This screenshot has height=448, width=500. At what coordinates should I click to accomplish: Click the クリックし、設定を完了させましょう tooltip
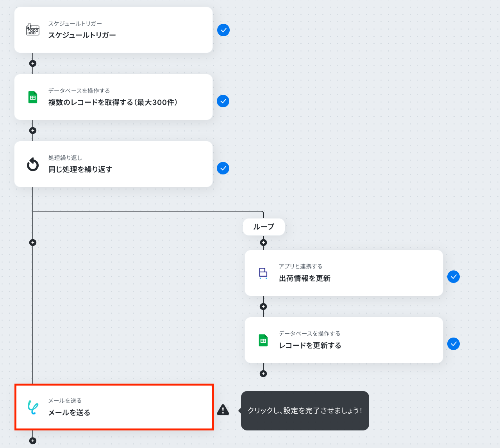(305, 411)
